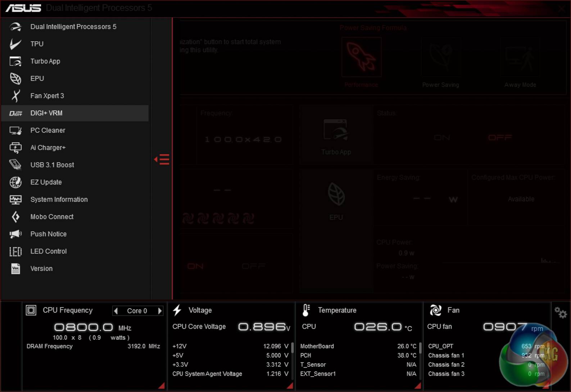Click the System Information monitor icon
The width and height of the screenshot is (571, 392).
15,199
